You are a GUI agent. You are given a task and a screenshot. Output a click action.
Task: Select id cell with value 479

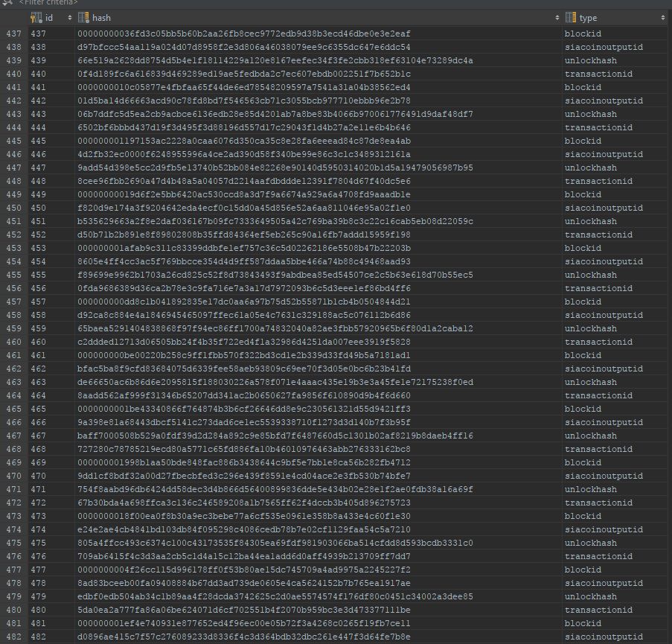51,596
